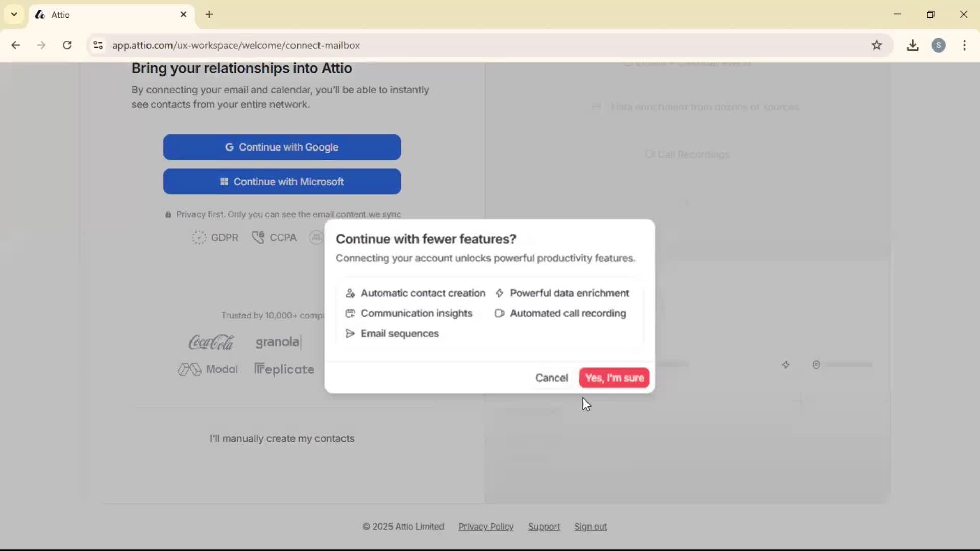Click the Automated call recording icon

coord(500,313)
